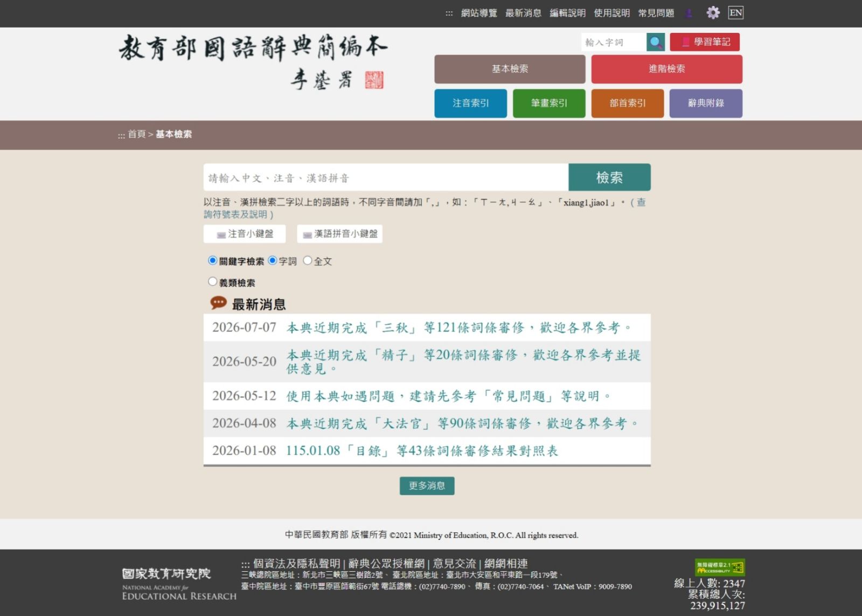Click the date 2026-05-12
Image resolution: width=862 pixels, height=616 pixels.
point(244,396)
